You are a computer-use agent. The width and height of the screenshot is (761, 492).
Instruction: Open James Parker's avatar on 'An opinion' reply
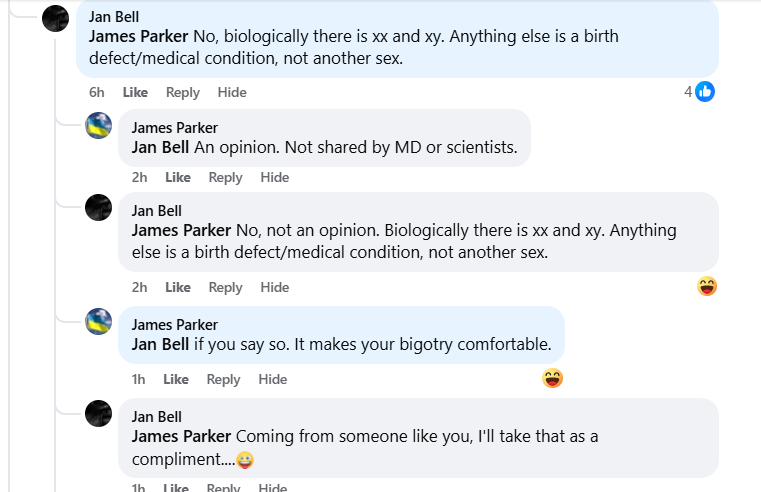tap(99, 126)
